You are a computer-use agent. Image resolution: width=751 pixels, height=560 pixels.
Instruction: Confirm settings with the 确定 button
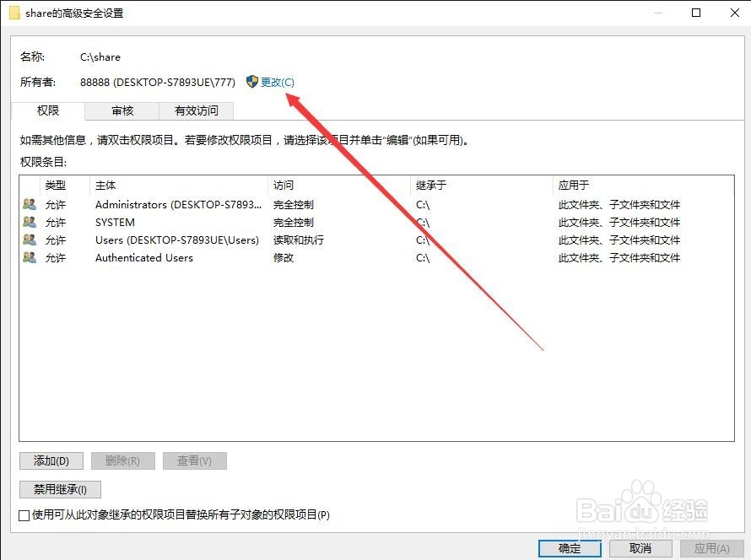[569, 548]
